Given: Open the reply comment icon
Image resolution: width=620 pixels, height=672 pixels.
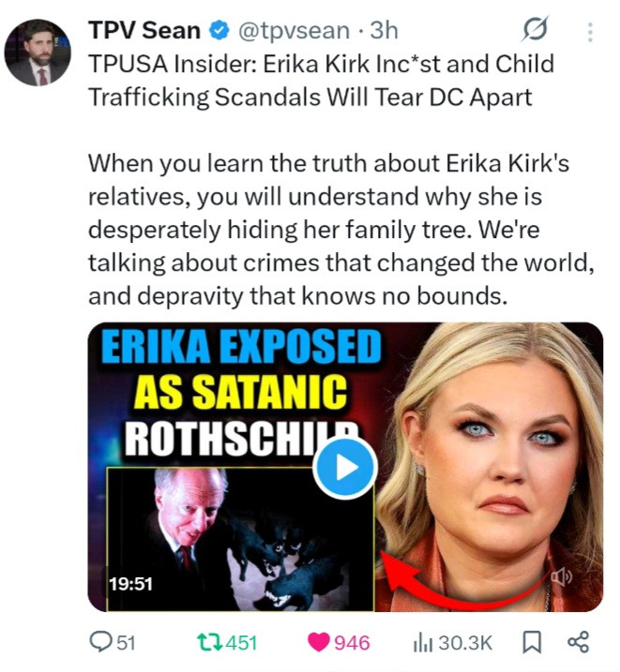Looking at the screenshot, I should pos(101,642).
